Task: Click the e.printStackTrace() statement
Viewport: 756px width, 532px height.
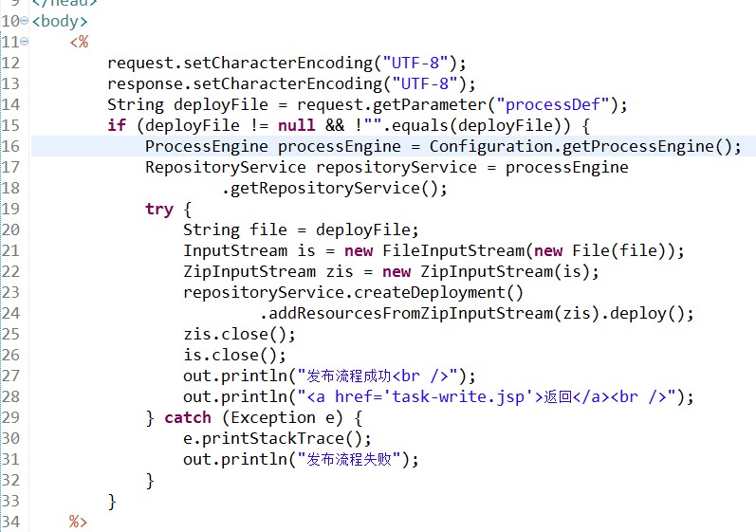Action: [277, 438]
